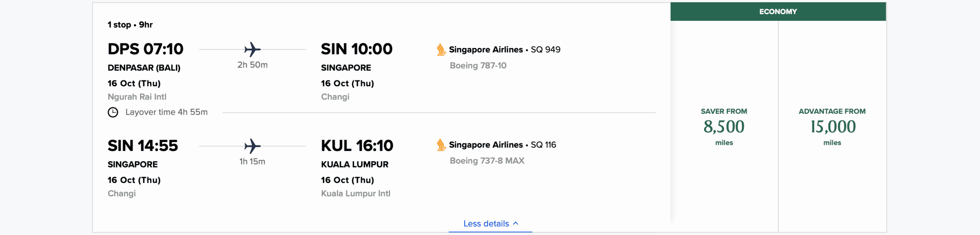Viewport: 980px width, 235px height.
Task: Click the Economy cabin header
Action: pyautogui.click(x=778, y=12)
